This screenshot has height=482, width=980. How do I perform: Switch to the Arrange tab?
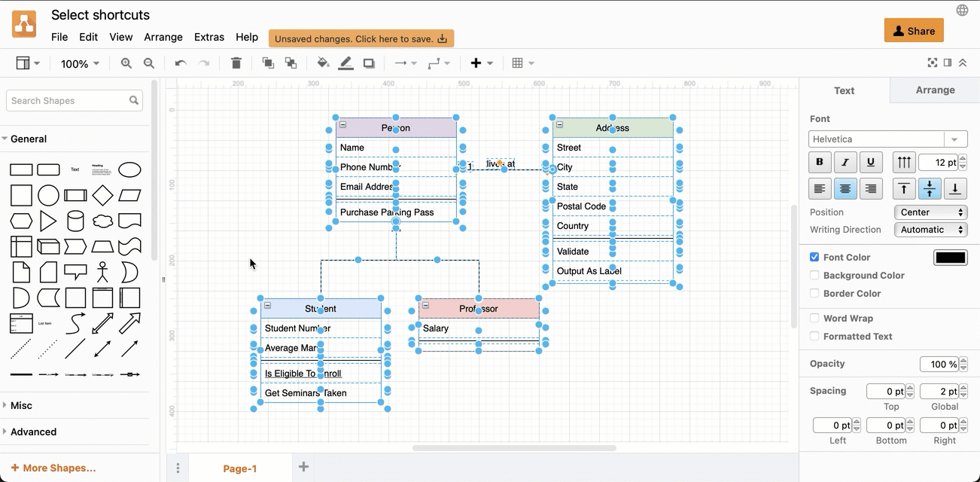pos(933,90)
